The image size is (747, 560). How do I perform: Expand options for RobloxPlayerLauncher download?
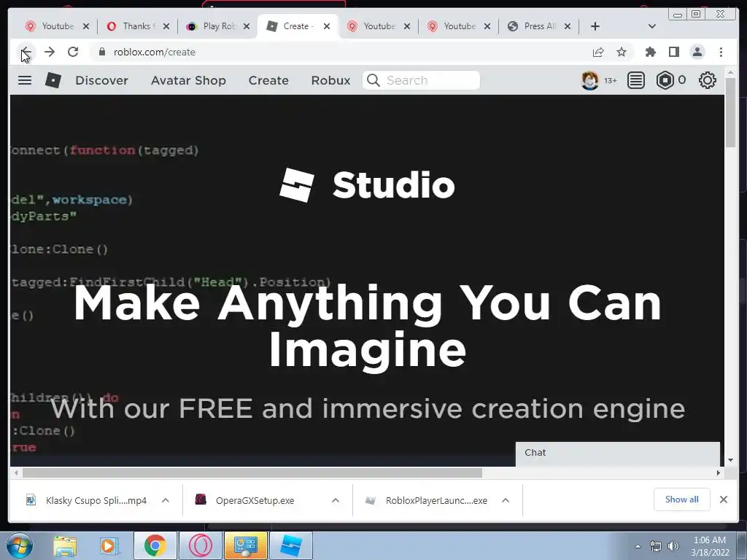pyautogui.click(x=506, y=500)
